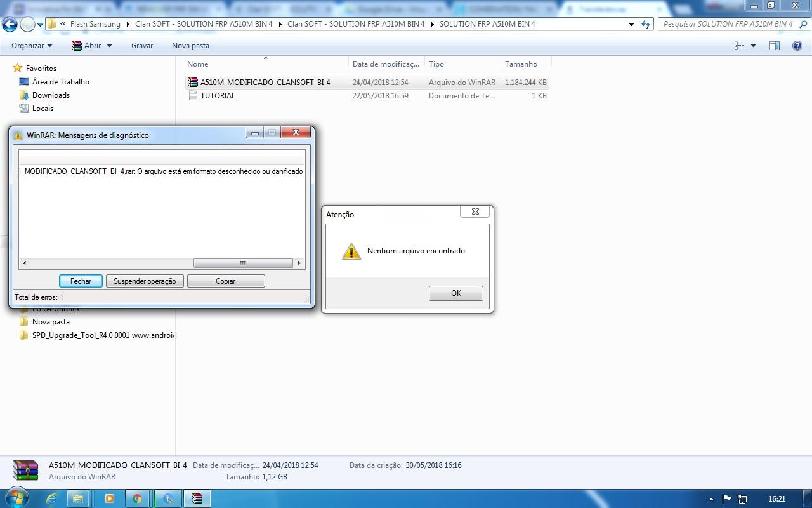Switch to Chrome in taskbar
The width and height of the screenshot is (812, 508).
(137, 499)
